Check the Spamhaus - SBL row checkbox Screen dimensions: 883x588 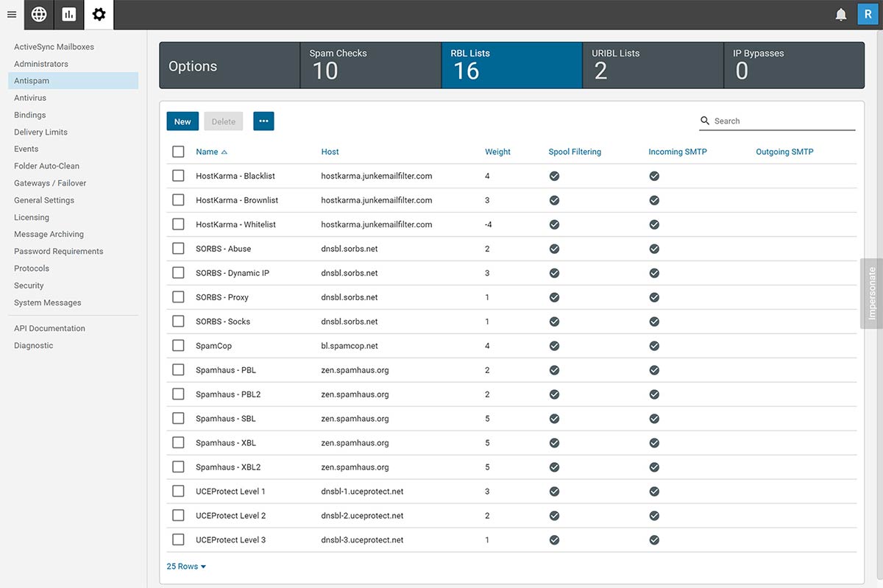(178, 419)
